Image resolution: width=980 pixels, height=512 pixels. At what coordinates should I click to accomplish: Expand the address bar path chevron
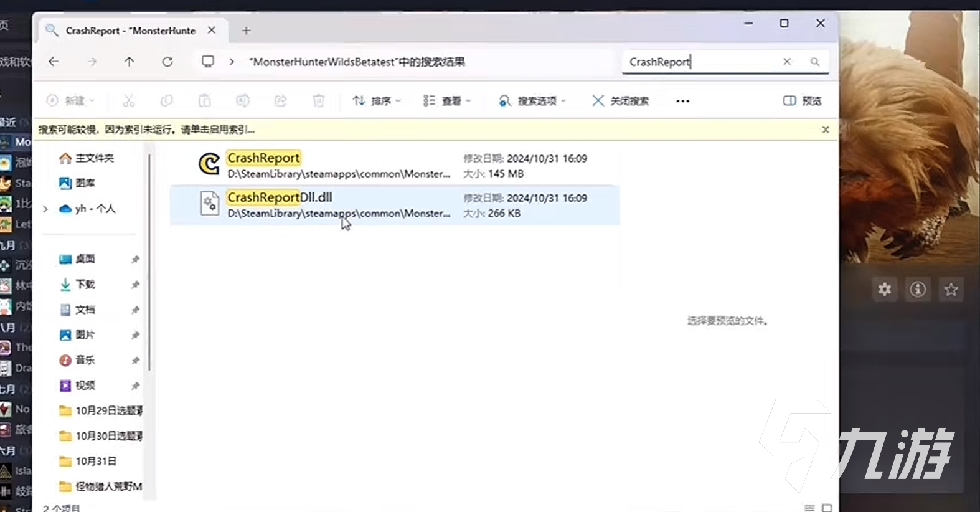(x=232, y=62)
